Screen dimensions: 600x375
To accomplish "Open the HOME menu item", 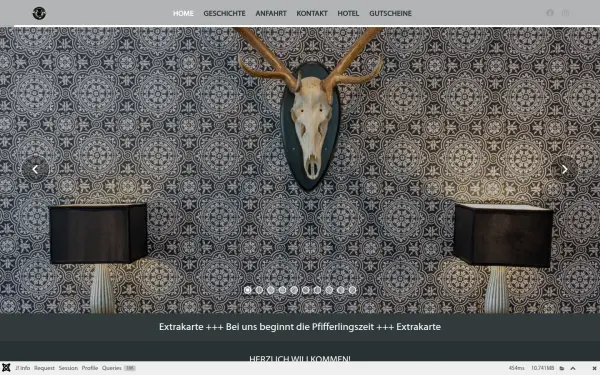I will click(183, 13).
